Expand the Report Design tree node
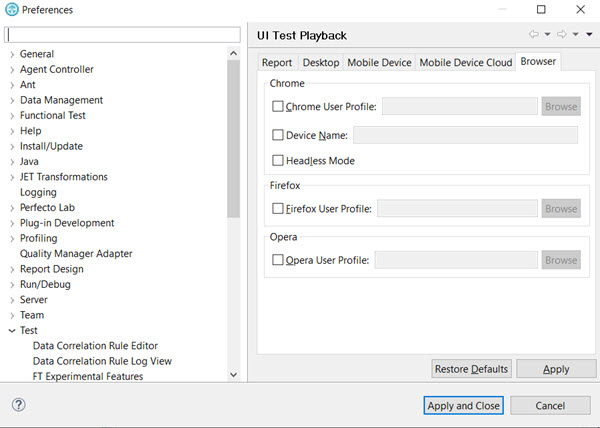 (12, 269)
